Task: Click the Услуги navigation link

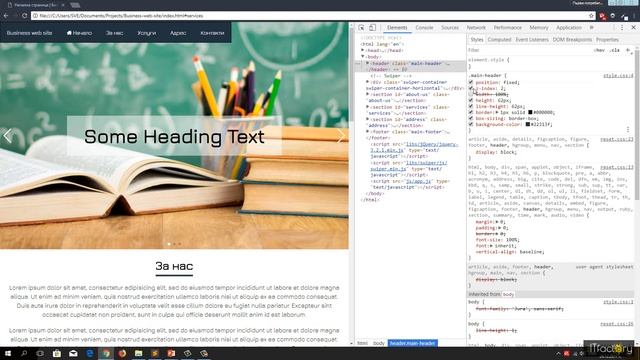Action: point(147,33)
